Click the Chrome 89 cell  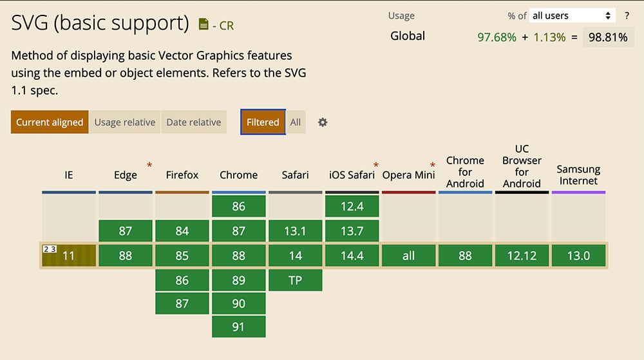(239, 280)
